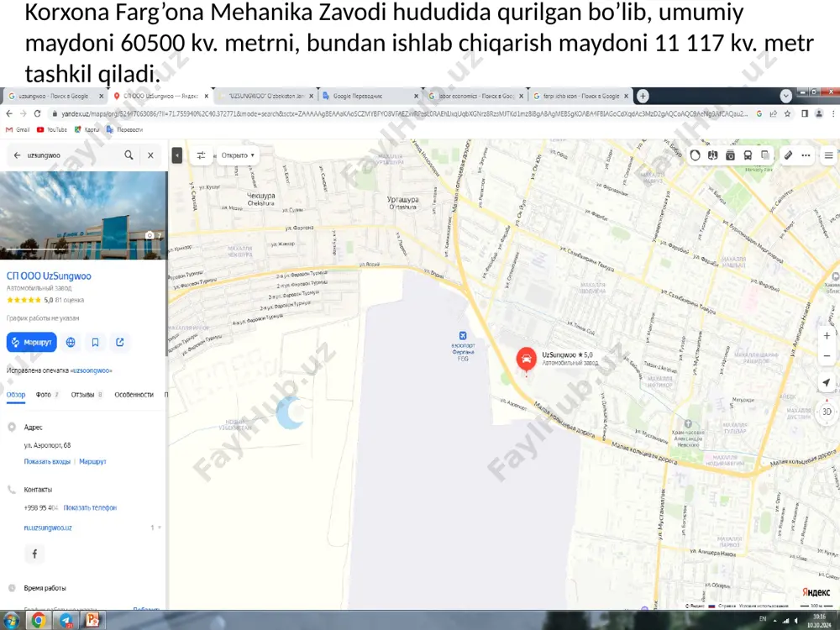Reload the page in the browser
Viewport: 840px width, 630px height.
tap(37, 113)
